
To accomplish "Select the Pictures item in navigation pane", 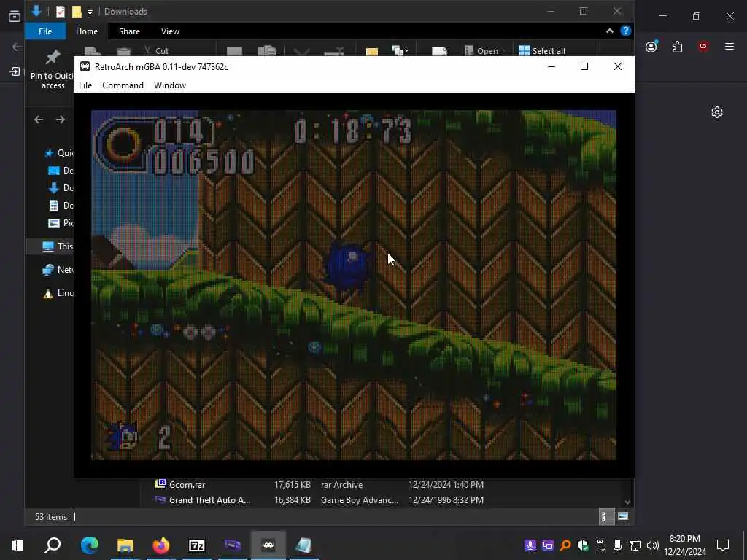I will pyautogui.click(x=61, y=223).
